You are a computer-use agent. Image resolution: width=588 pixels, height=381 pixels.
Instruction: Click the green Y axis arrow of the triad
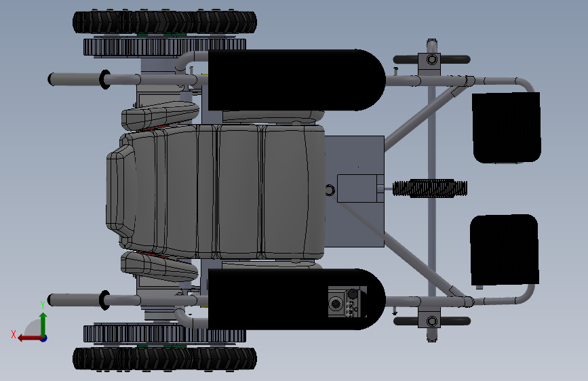(x=43, y=324)
